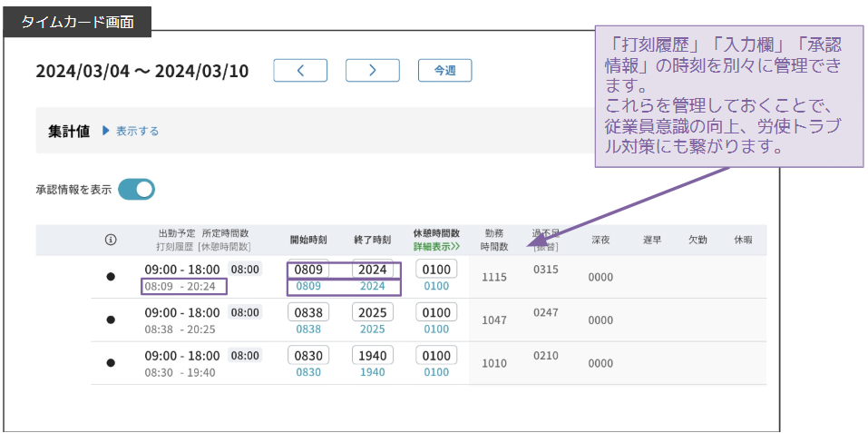This screenshot has height=433, width=868.
Task: Edit start time field showing 0838
Action: pyautogui.click(x=308, y=312)
